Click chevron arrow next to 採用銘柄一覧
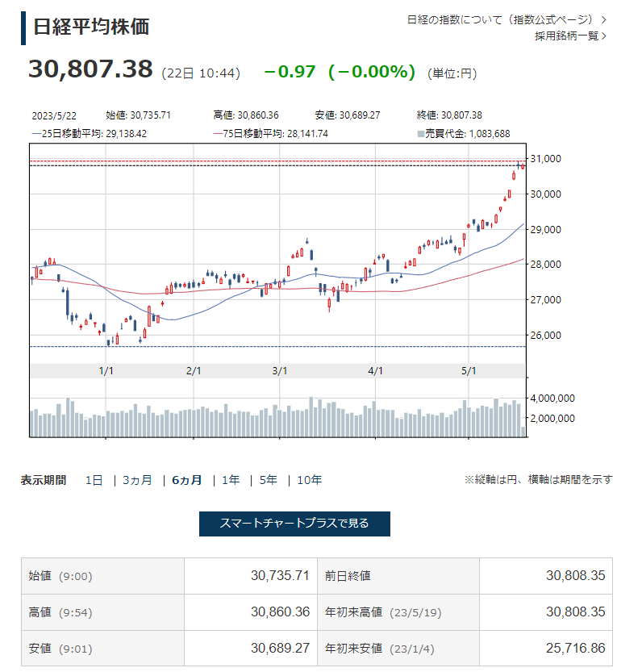 point(604,36)
